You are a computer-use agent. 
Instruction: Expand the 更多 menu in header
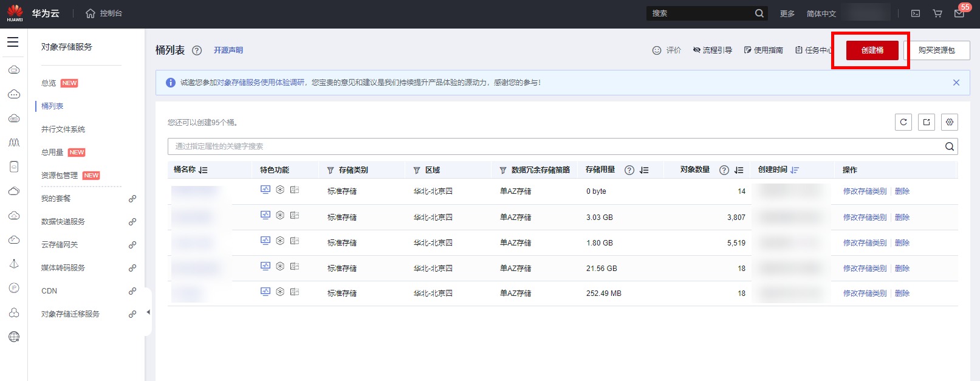click(x=787, y=13)
